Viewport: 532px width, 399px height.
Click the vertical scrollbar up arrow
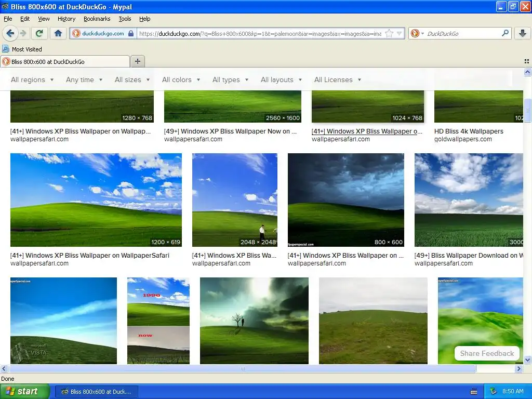[527, 72]
